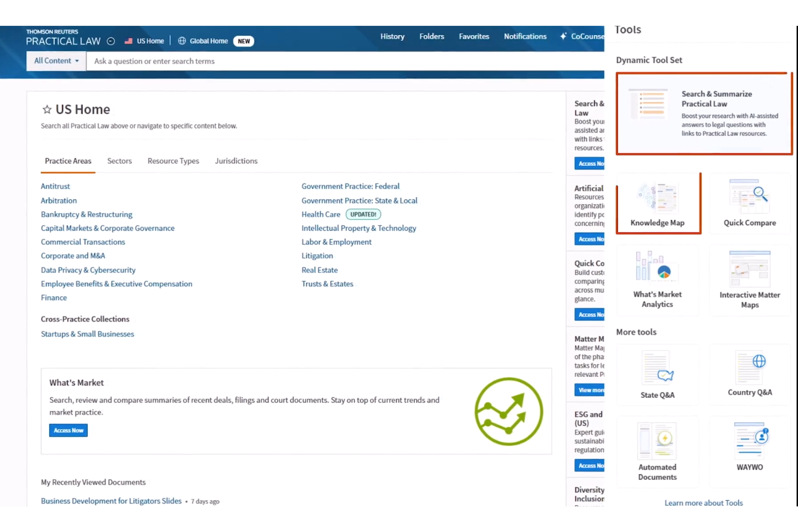This screenshot has width=798, height=532.
Task: Open What's Market Analytics tool
Action: [x=657, y=280]
